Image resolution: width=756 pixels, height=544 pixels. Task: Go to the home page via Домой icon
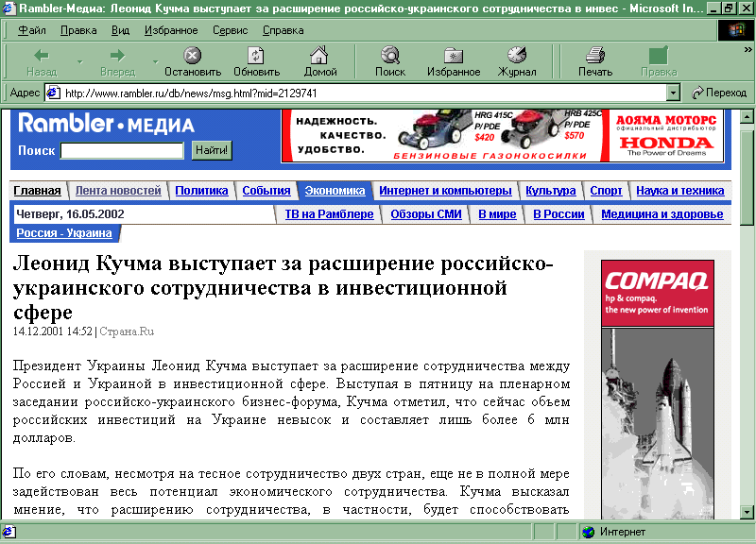(320, 56)
